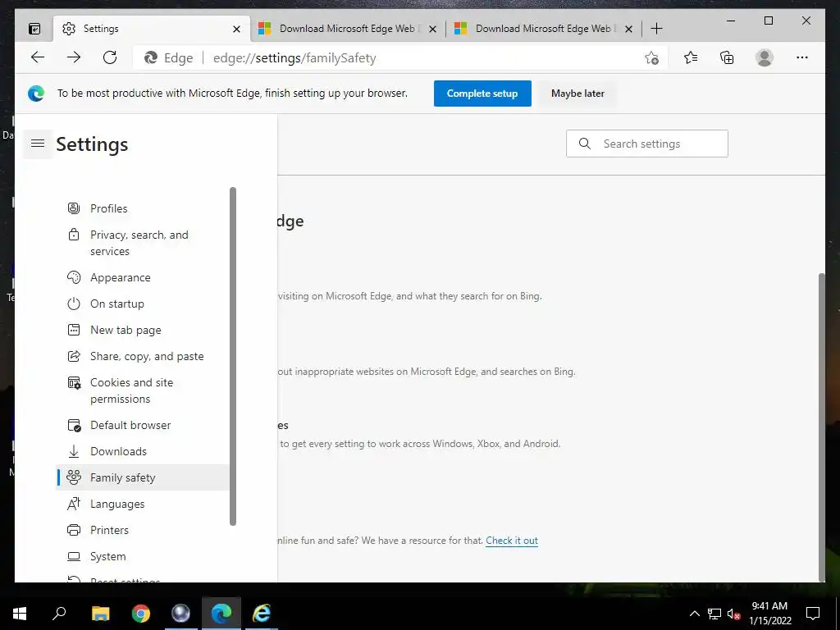This screenshot has height=630, width=840.
Task: Close the third tab's X button
Action: coord(629,29)
